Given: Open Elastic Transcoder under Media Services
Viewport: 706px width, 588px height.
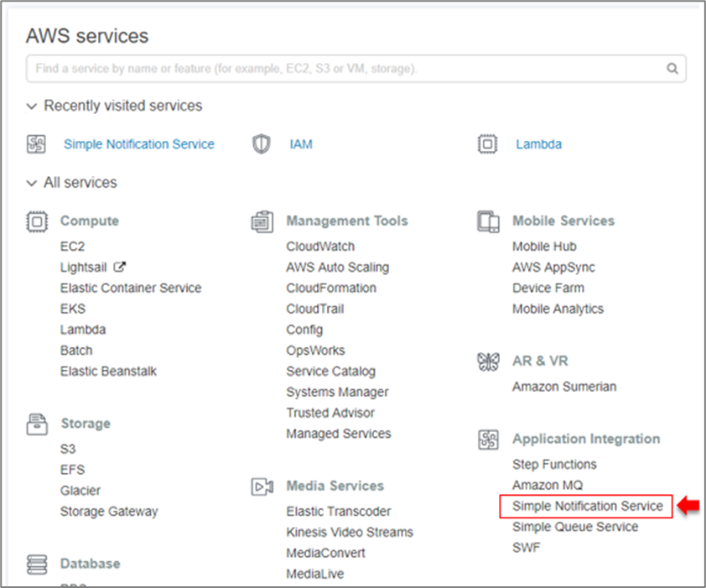Looking at the screenshot, I should (339, 512).
